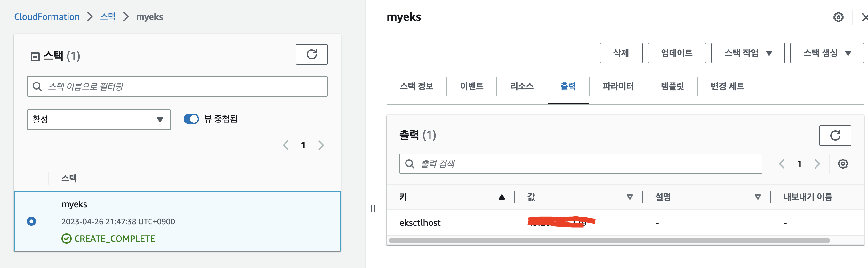Refresh the 출력 outputs table
The width and height of the screenshot is (868, 268).
835,136
